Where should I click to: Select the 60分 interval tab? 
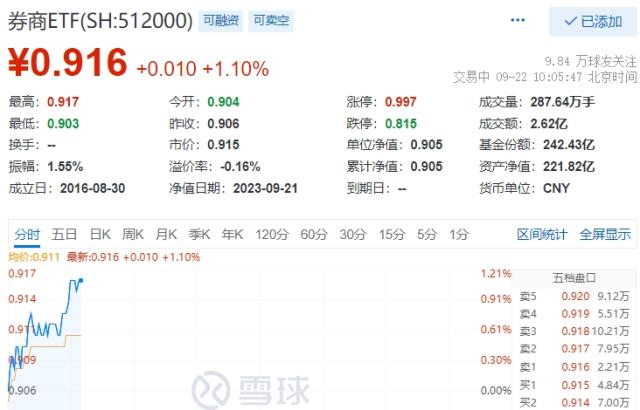click(314, 235)
